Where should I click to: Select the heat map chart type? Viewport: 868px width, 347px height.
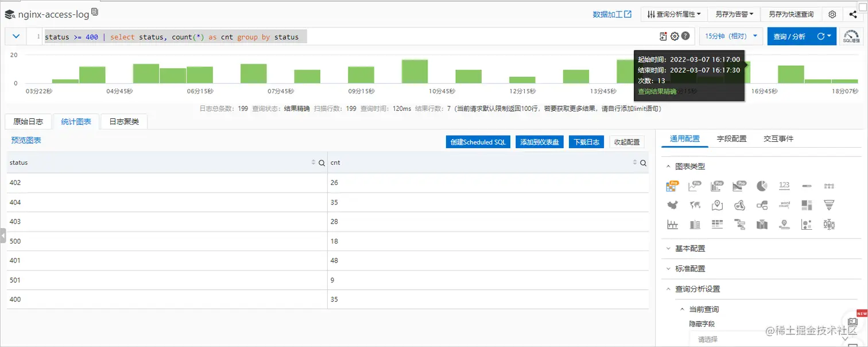pyautogui.click(x=739, y=205)
